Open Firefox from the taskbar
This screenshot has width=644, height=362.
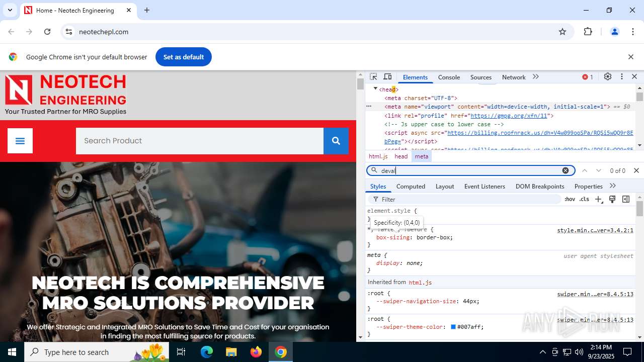[x=256, y=352]
